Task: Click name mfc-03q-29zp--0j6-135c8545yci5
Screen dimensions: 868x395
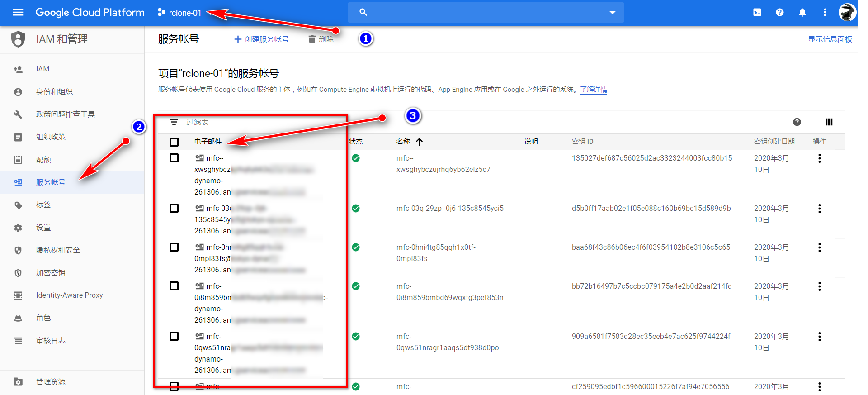Action: (x=450, y=208)
